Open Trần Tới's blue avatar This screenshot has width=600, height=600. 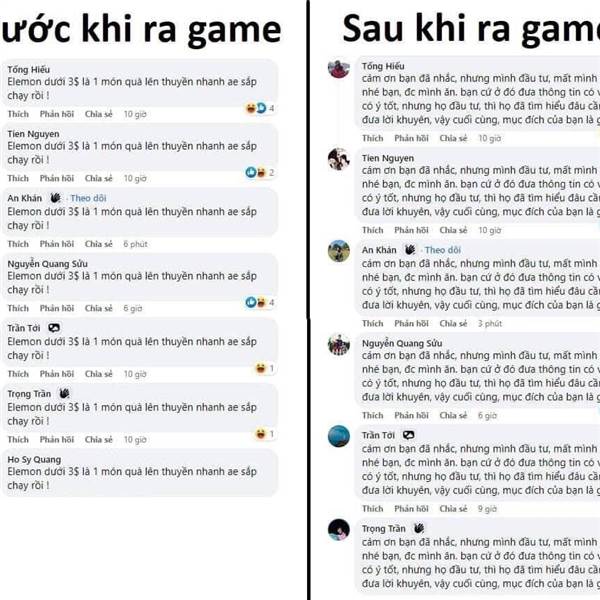pyautogui.click(x=339, y=436)
